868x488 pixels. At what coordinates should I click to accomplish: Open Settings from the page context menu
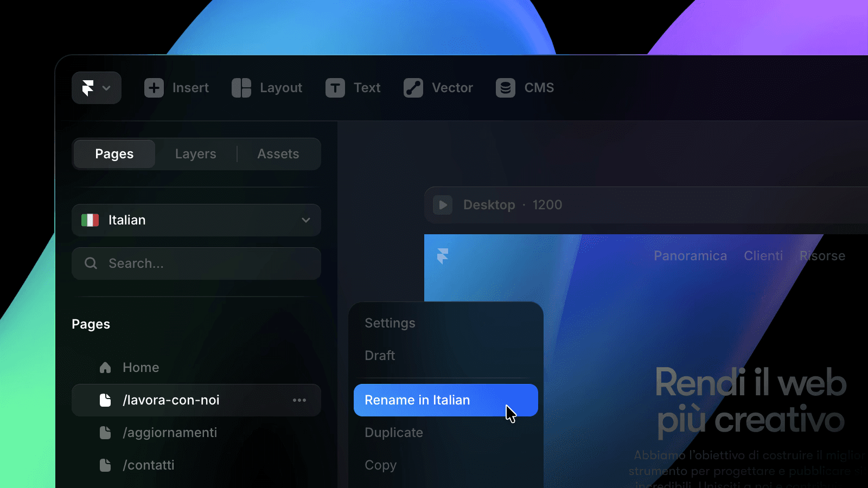point(390,323)
